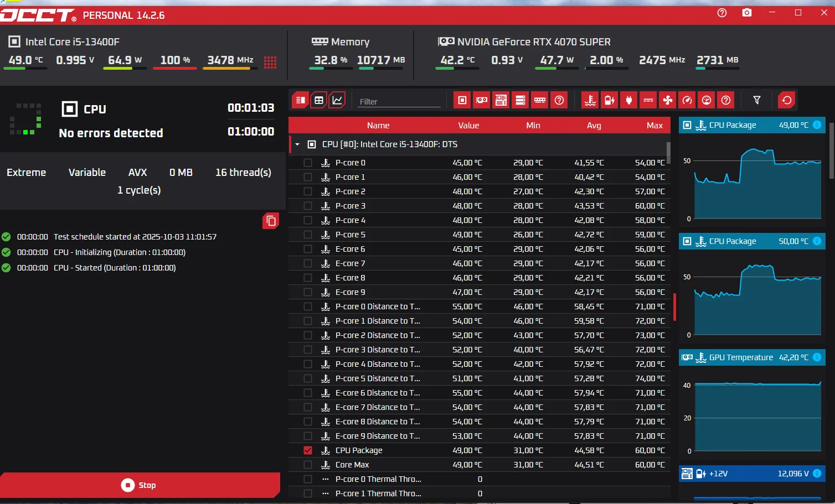Collapse the CPU [#0] Intel Core i5-13400F group
Viewport: 835px width, 504px height.
click(297, 144)
